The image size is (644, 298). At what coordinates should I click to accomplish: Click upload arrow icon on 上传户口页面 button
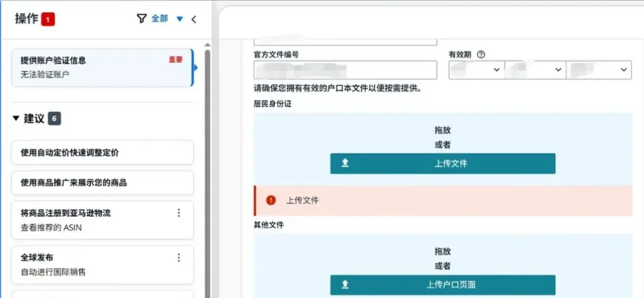pyautogui.click(x=345, y=285)
